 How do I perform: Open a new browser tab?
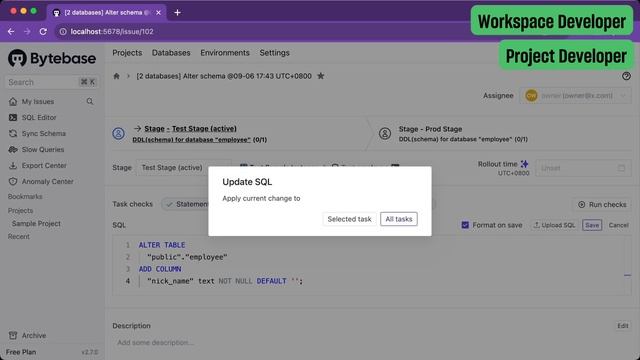coord(177,13)
